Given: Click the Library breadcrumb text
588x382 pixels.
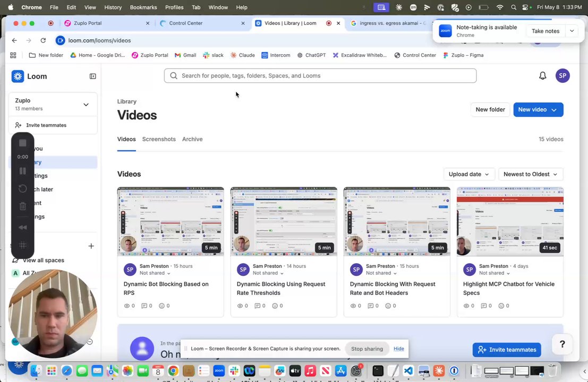Looking at the screenshot, I should point(127,101).
